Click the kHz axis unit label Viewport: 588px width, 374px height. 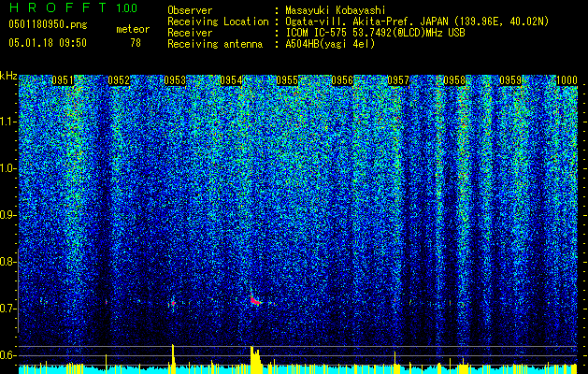pyautogui.click(x=8, y=76)
